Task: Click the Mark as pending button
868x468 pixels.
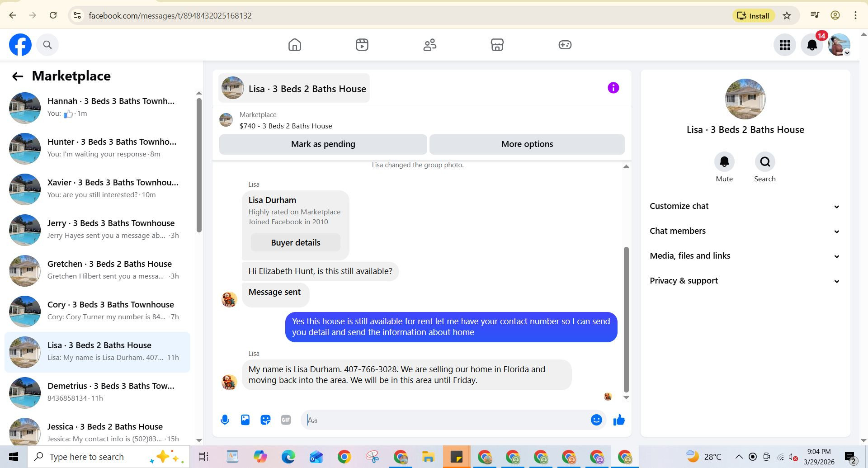Action: point(323,144)
